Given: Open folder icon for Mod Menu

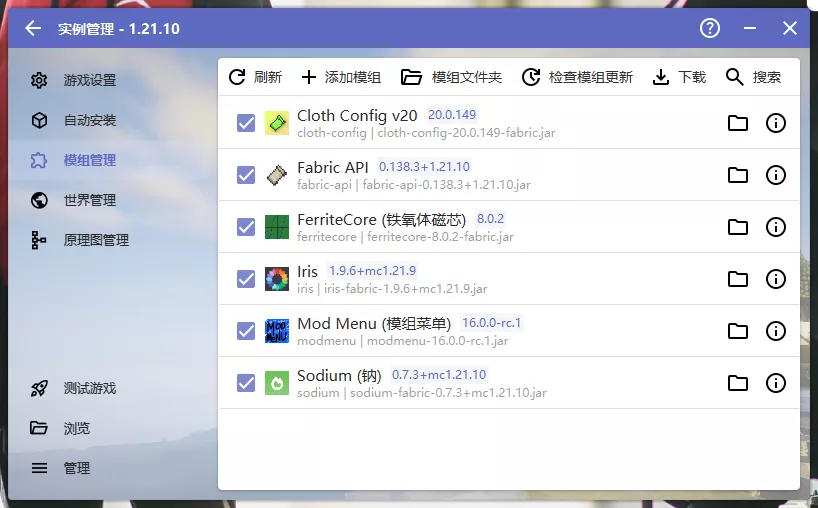Looking at the screenshot, I should [738, 331].
